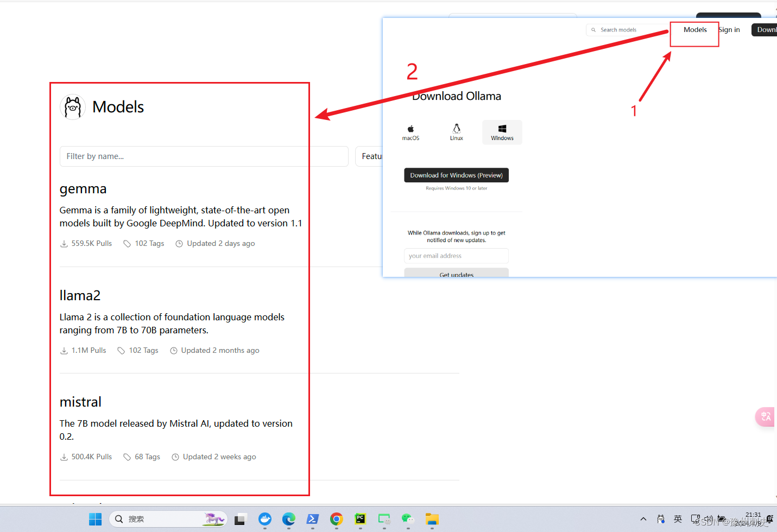Click the Ollama icon in system tray
Screen dimensions: 777x532
pyautogui.click(x=661, y=519)
